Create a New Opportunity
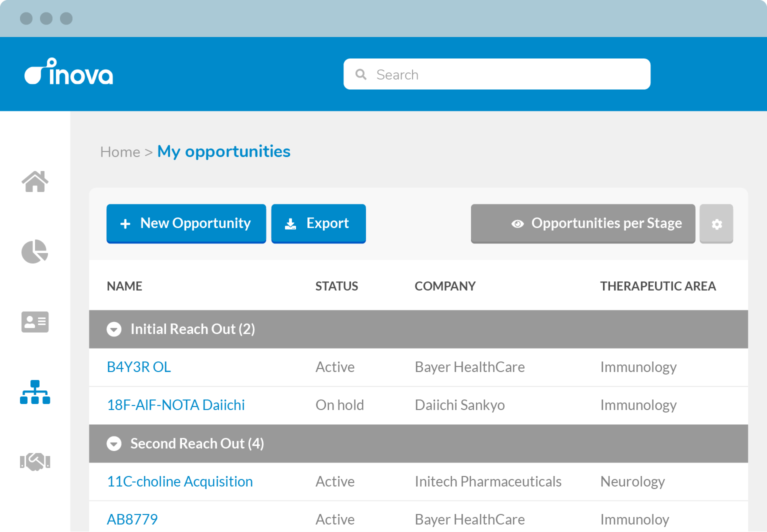This screenshot has height=532, width=767. point(186,223)
